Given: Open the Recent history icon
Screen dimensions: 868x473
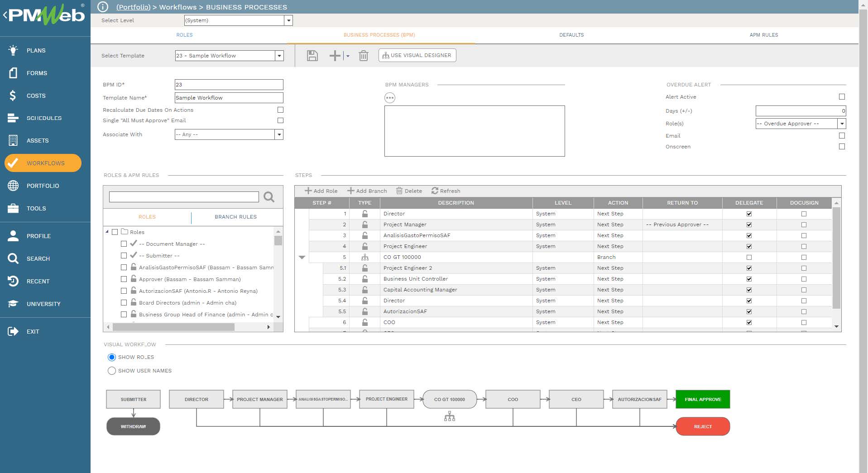Looking at the screenshot, I should coord(13,281).
